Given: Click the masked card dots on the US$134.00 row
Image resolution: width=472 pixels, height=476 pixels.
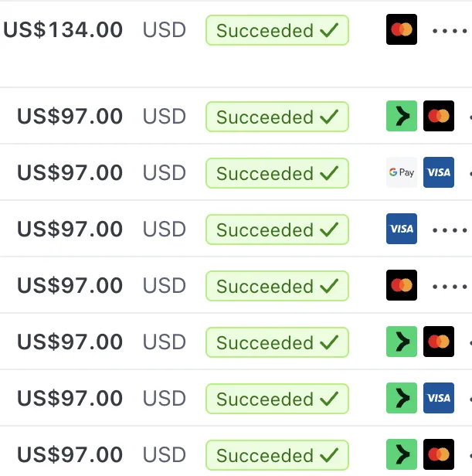Looking at the screenshot, I should 450,31.
